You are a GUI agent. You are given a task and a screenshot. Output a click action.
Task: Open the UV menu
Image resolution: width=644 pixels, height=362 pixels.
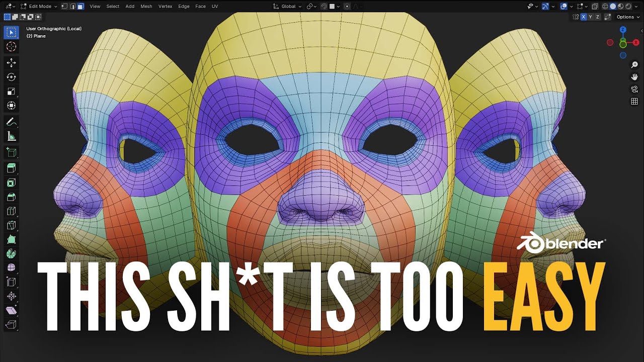(215, 7)
